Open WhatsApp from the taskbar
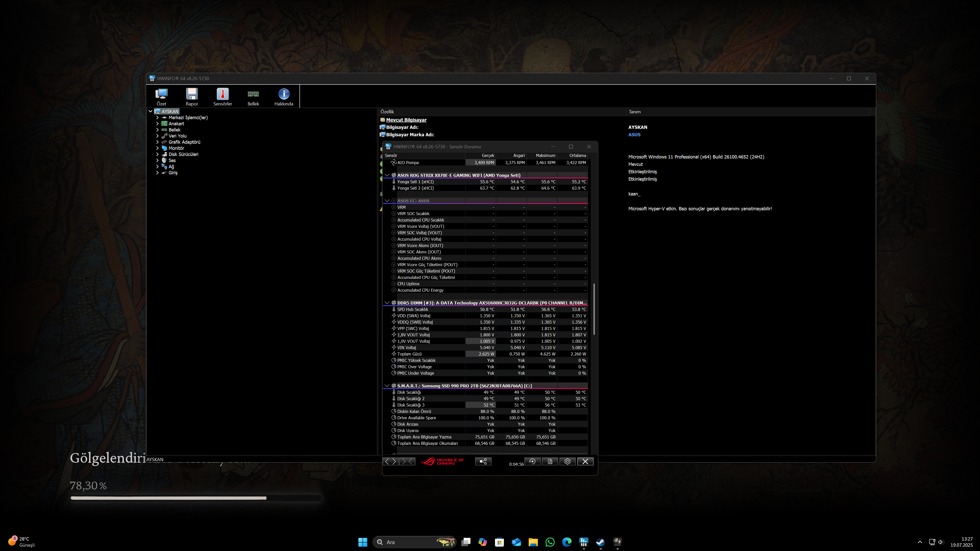The height and width of the screenshot is (551, 980). click(550, 542)
